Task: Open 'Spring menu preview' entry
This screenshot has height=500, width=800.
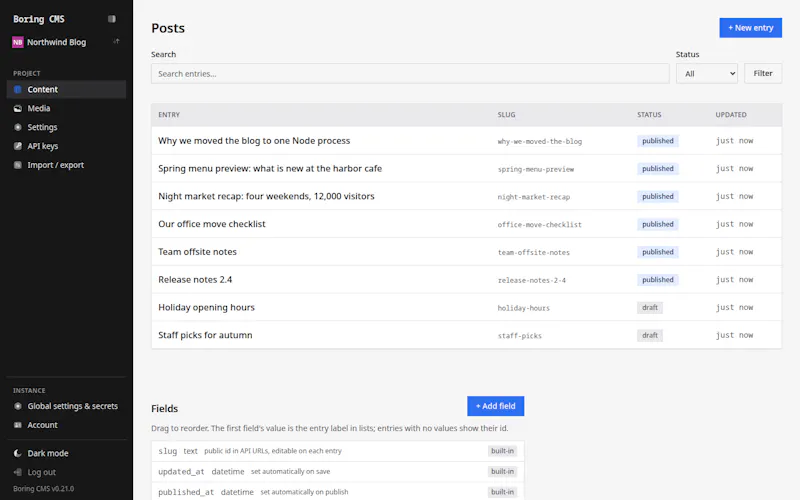Action: click(270, 168)
